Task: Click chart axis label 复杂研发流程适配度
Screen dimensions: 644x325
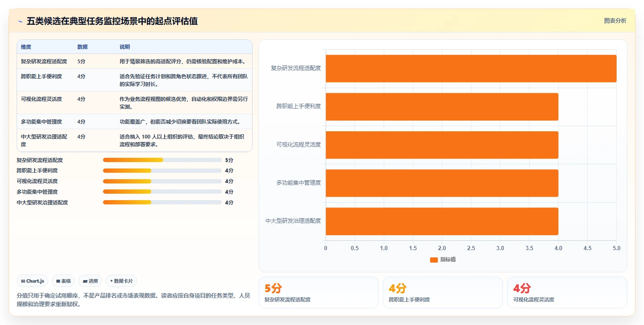Action: 296,68
